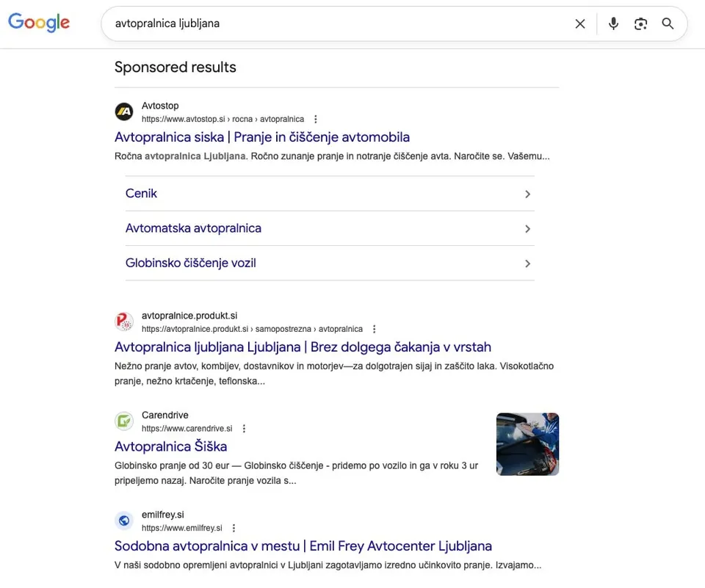Click the emilfrey.si globe favicon
This screenshot has width=705, height=588.
[x=124, y=520]
